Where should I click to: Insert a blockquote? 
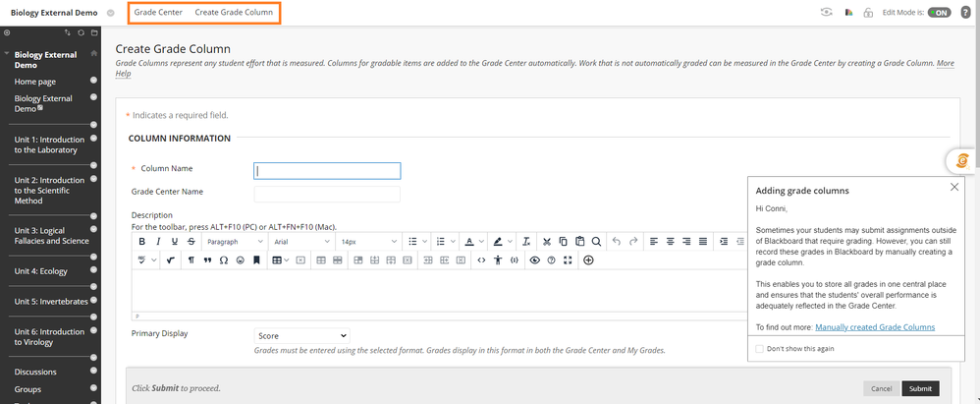(x=207, y=260)
